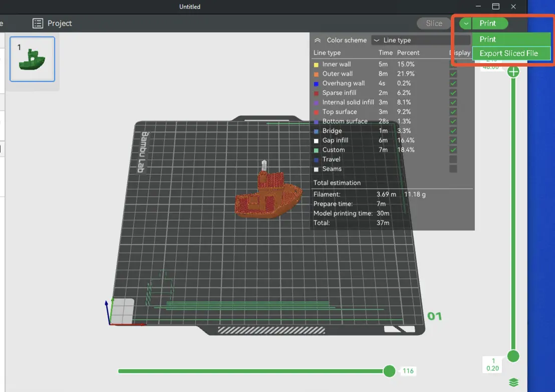Click the Gap infill white swatch icon
Image resolution: width=555 pixels, height=392 pixels.
coord(316,141)
